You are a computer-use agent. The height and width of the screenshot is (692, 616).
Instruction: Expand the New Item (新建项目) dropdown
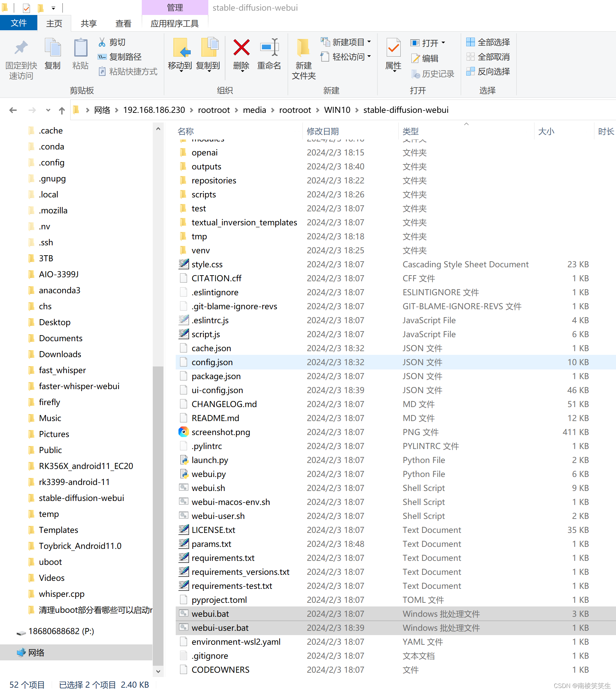click(369, 42)
